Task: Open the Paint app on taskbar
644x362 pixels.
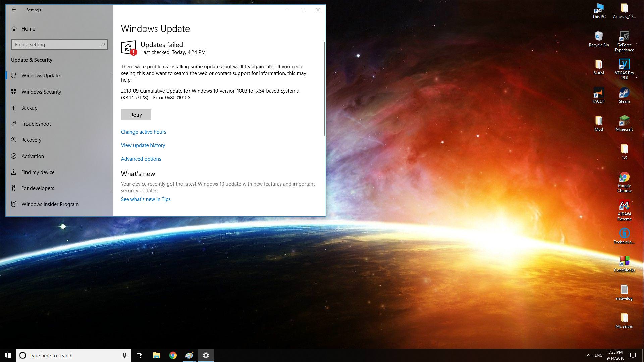Action: [189, 355]
